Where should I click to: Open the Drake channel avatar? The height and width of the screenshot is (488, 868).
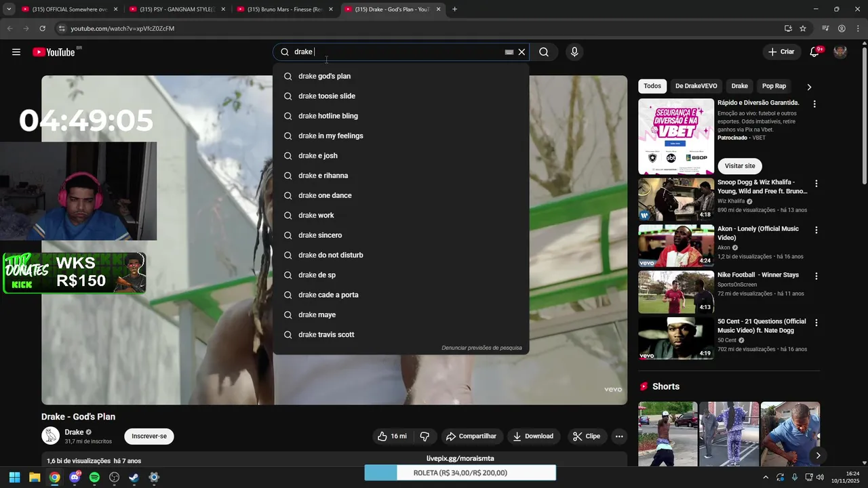(x=51, y=436)
